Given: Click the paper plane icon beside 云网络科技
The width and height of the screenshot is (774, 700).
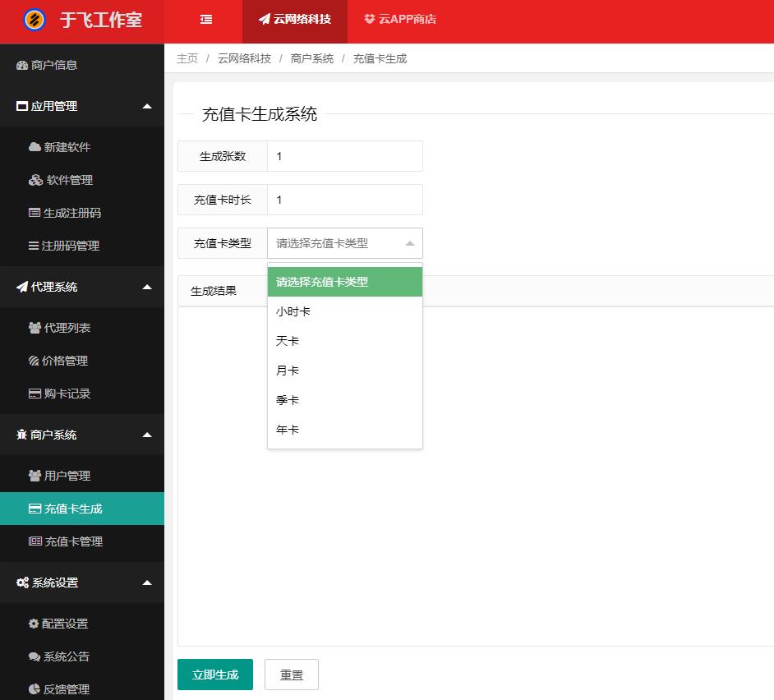Looking at the screenshot, I should click(265, 19).
